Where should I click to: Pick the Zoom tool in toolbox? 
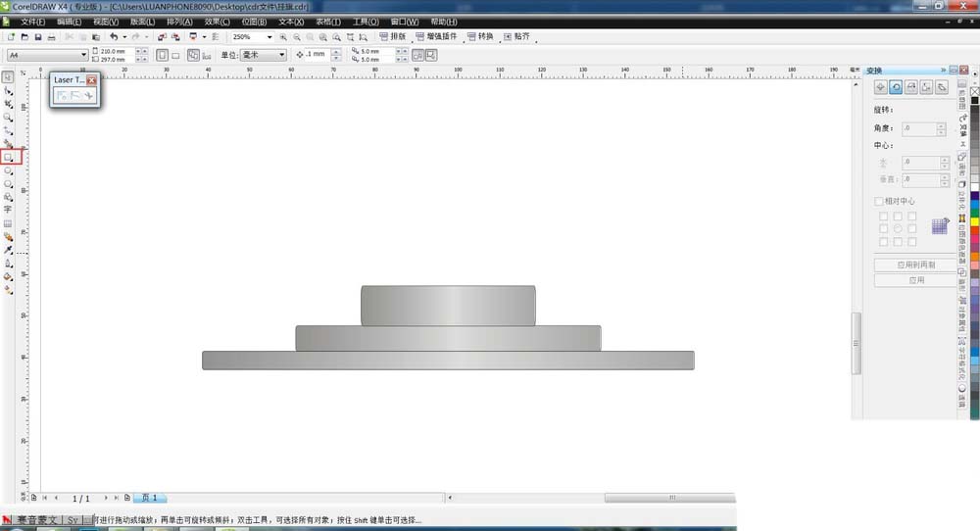(x=9, y=117)
